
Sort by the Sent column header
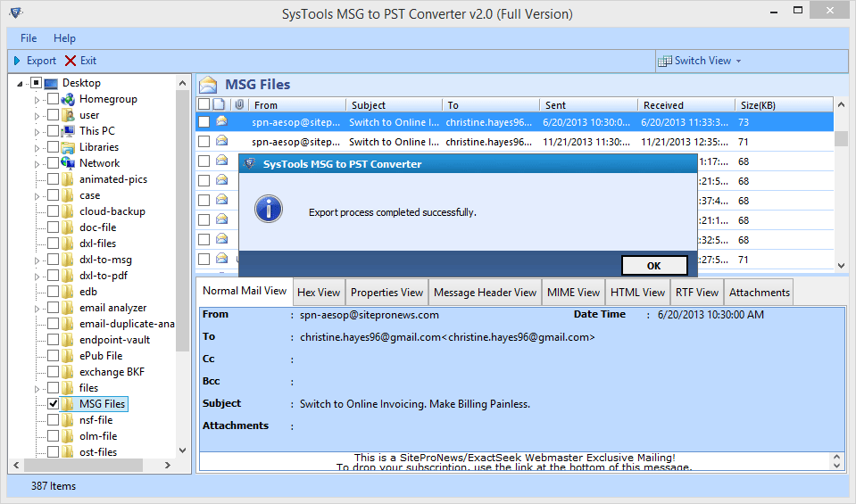588,104
